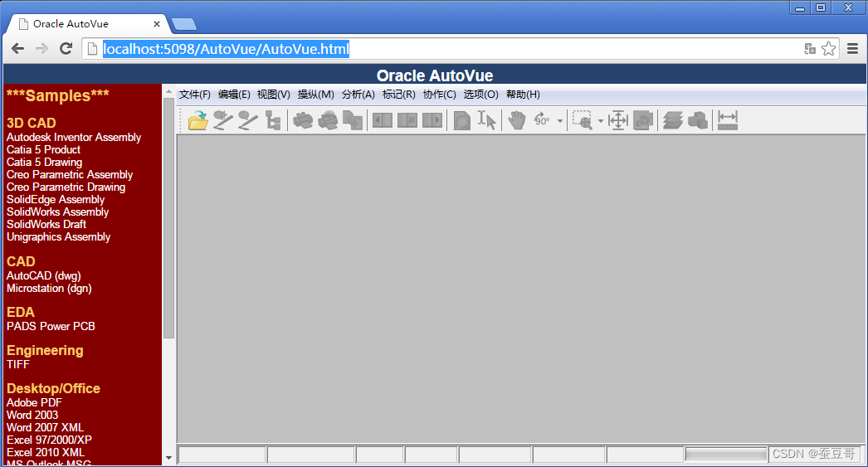This screenshot has width=868, height=467.
Task: Open the Autodesk Inventor Assembly sample
Action: [x=74, y=137]
